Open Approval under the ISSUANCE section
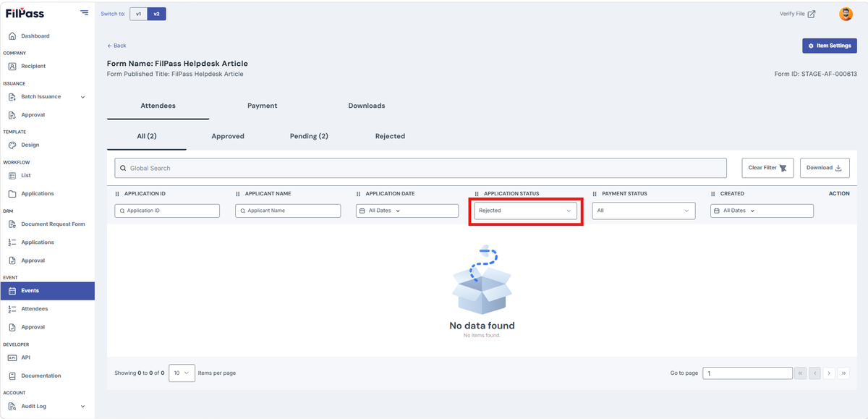The height and width of the screenshot is (419, 868). [33, 115]
